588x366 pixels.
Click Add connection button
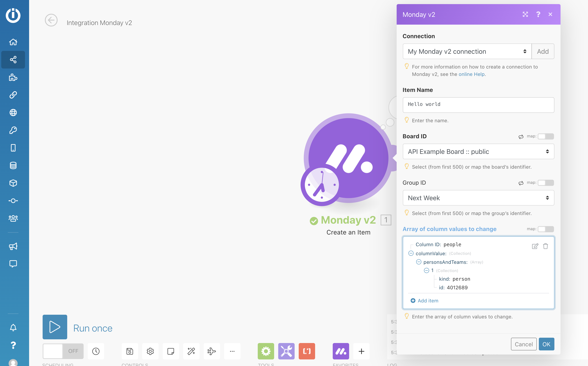543,51
